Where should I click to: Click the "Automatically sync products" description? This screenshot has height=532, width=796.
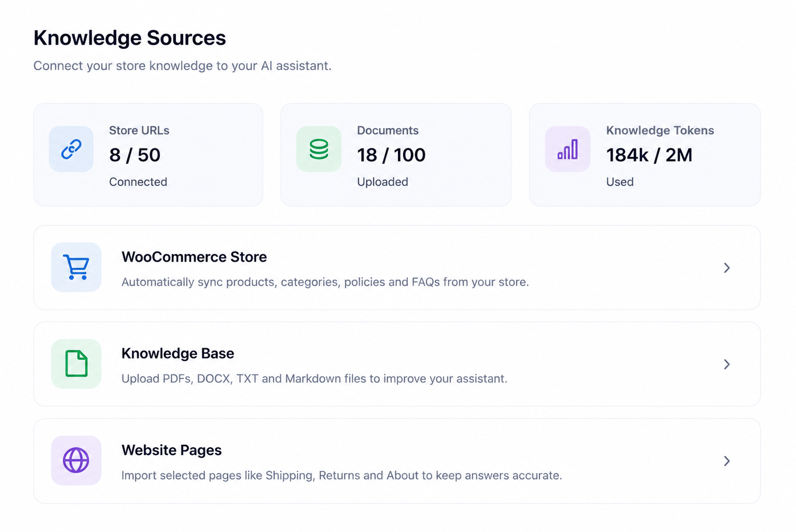325,282
